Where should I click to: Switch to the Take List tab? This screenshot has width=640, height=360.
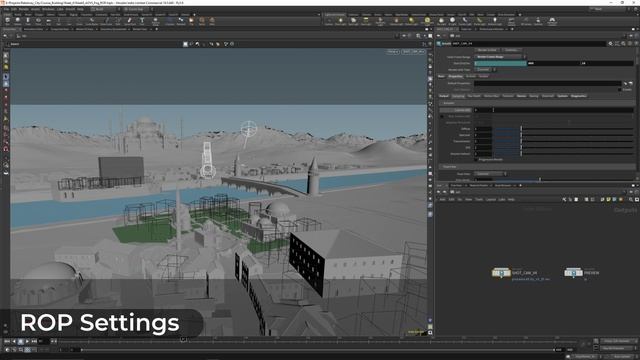click(x=467, y=29)
